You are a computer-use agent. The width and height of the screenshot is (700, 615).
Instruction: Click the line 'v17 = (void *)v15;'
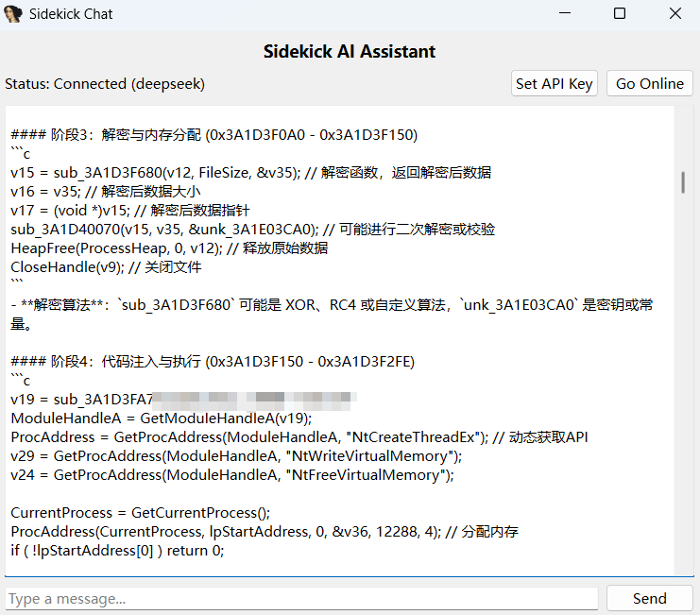tap(130, 211)
